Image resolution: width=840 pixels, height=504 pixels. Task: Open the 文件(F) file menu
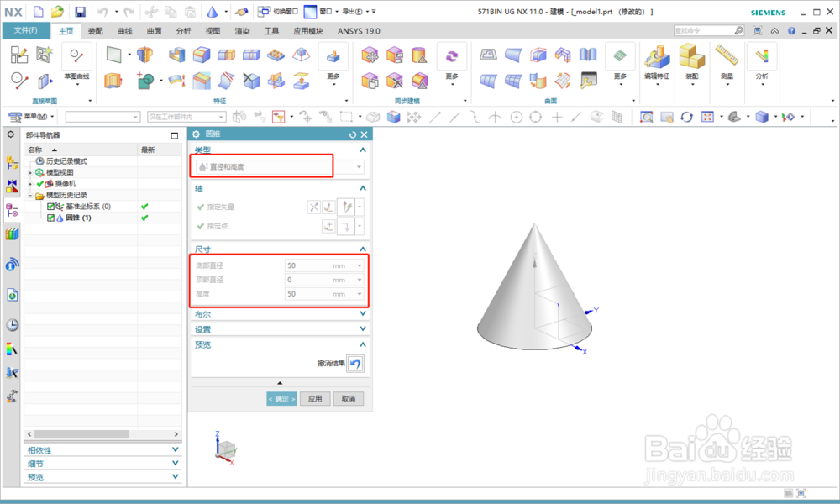pos(26,30)
